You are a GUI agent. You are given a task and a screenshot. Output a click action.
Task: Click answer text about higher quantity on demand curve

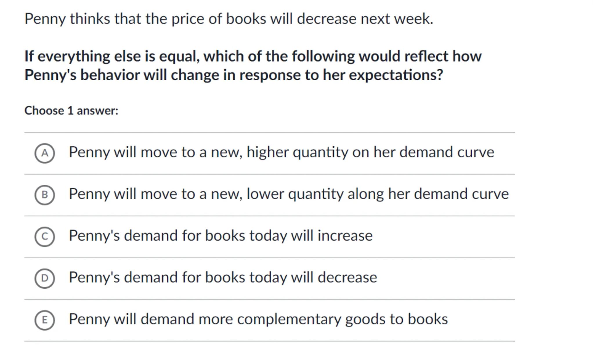coord(281,152)
